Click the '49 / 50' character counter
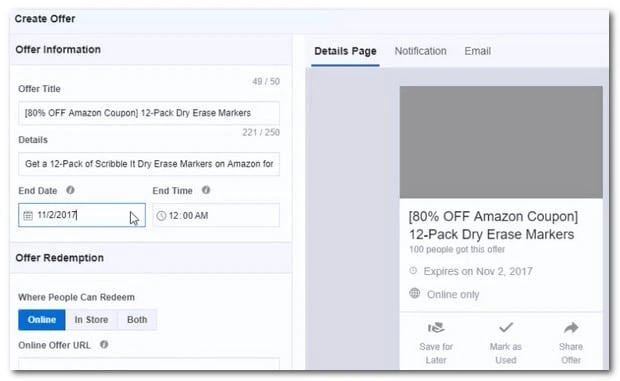 [x=266, y=81]
